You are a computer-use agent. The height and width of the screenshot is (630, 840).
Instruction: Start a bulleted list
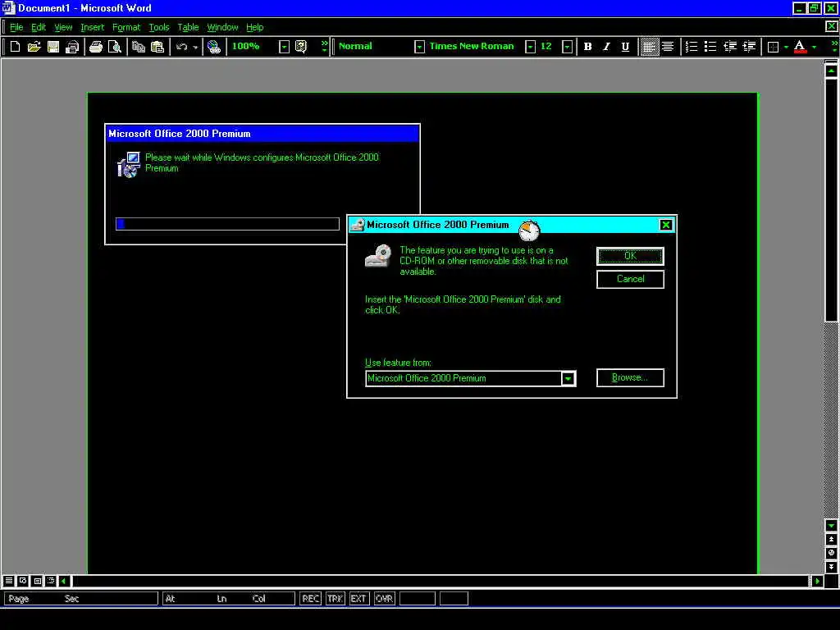click(x=710, y=47)
